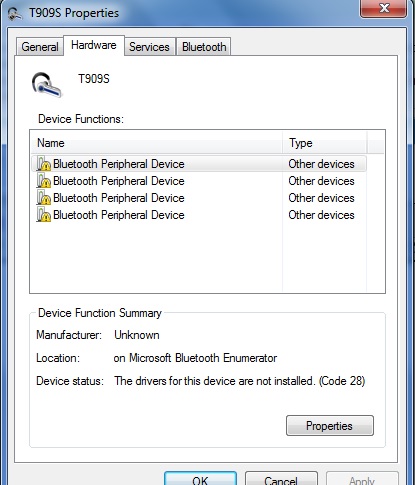
Task: Select the third Bluetooth Peripheral Device entry
Action: tap(199, 198)
